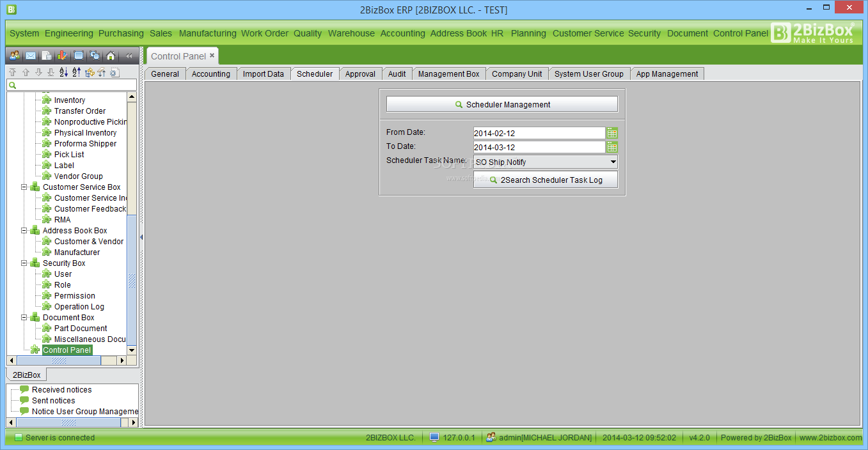868x450 pixels.
Task: Click into the To Date field
Action: pos(539,147)
